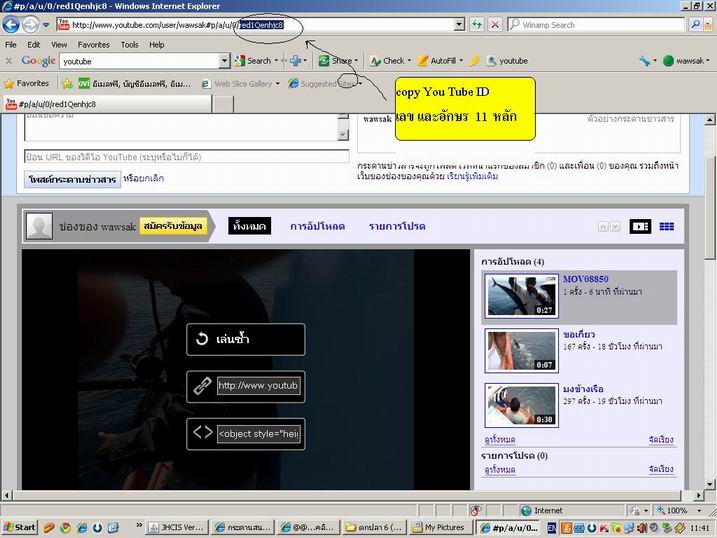This screenshot has height=538, width=717.
Task: Click the Windows Start button
Action: [x=19, y=527]
